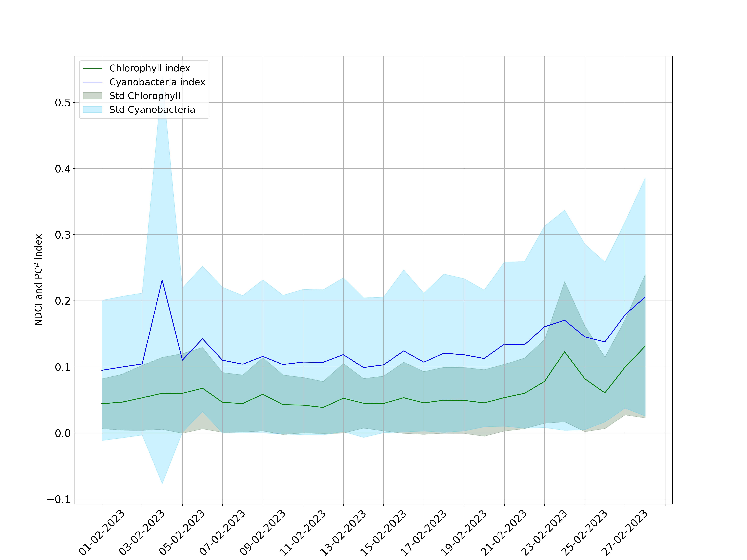Viewport: 747px width, 560px height.
Task: Click the Std Chlorophyll legend swatch
Action: point(92,96)
